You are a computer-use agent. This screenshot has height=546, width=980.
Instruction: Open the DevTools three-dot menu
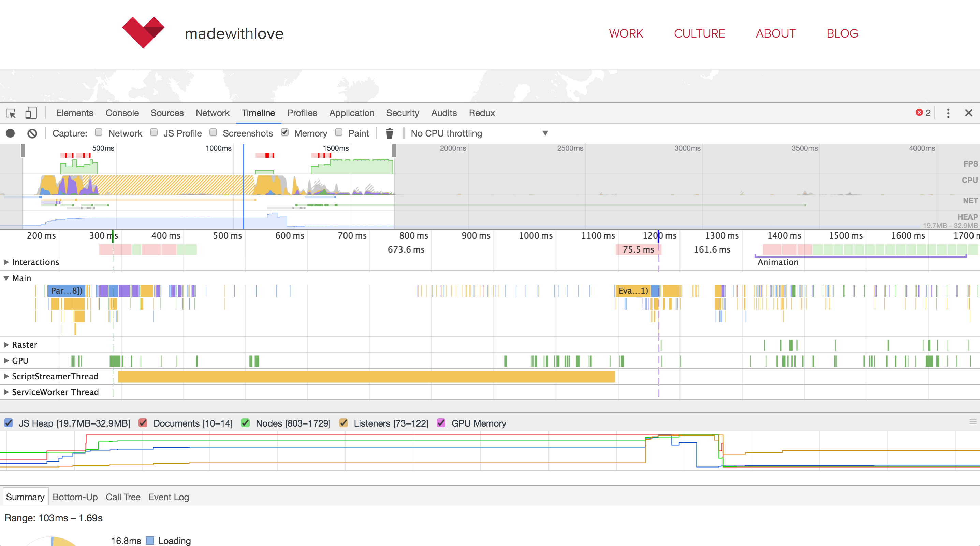(x=948, y=113)
